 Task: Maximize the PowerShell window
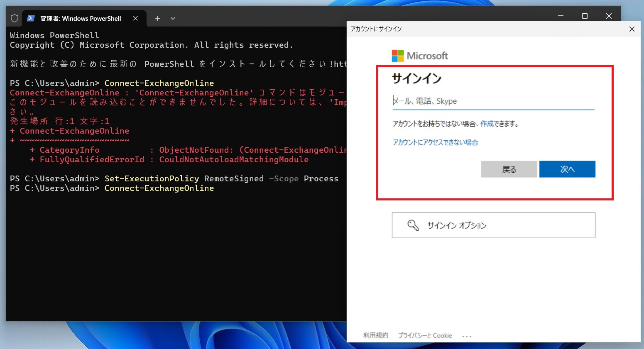[585, 16]
